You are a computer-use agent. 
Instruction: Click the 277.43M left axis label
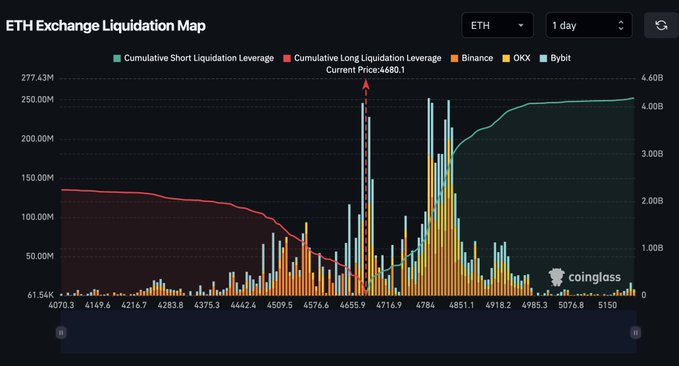tap(37, 78)
